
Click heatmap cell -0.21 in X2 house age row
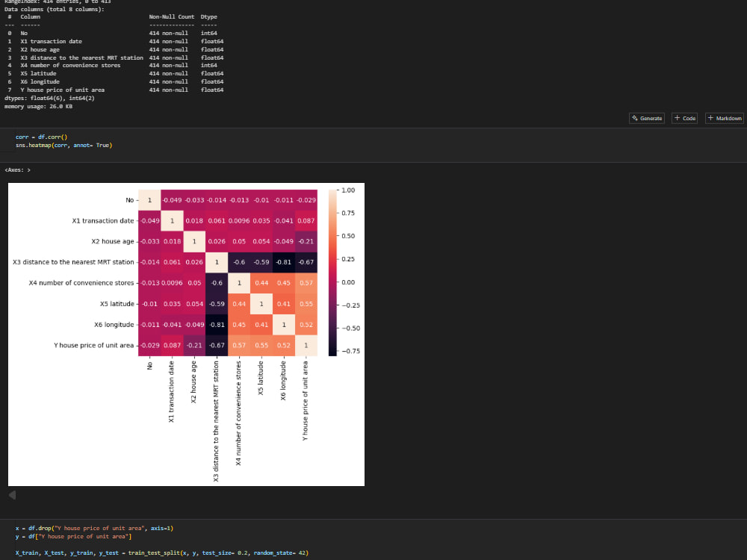click(x=306, y=241)
